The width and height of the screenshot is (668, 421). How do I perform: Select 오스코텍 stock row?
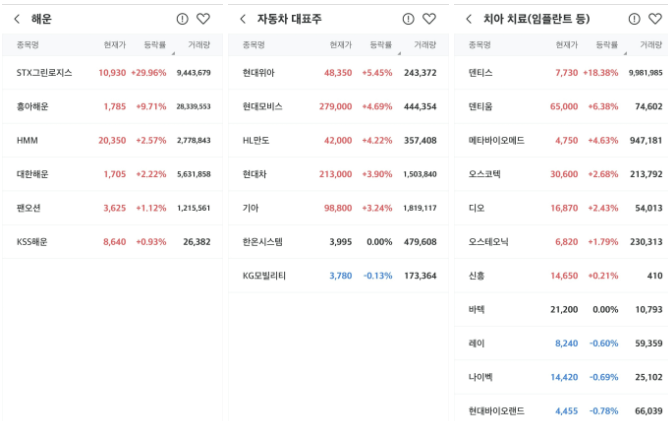pos(561,174)
